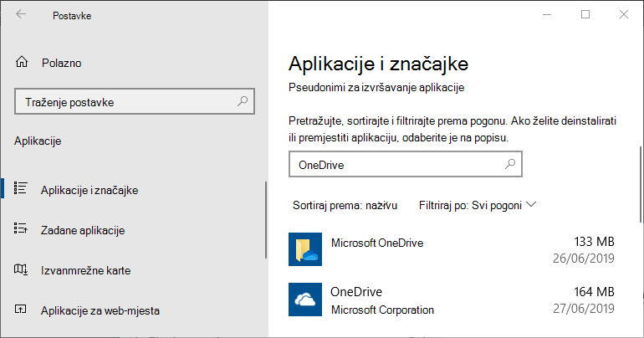This screenshot has height=338, width=644.
Task: Click the Microsoft OneDrive folder icon
Action: 305,249
